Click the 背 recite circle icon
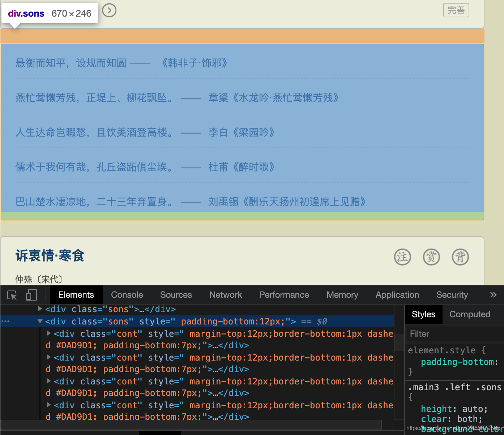This screenshot has width=504, height=435. coord(460,257)
